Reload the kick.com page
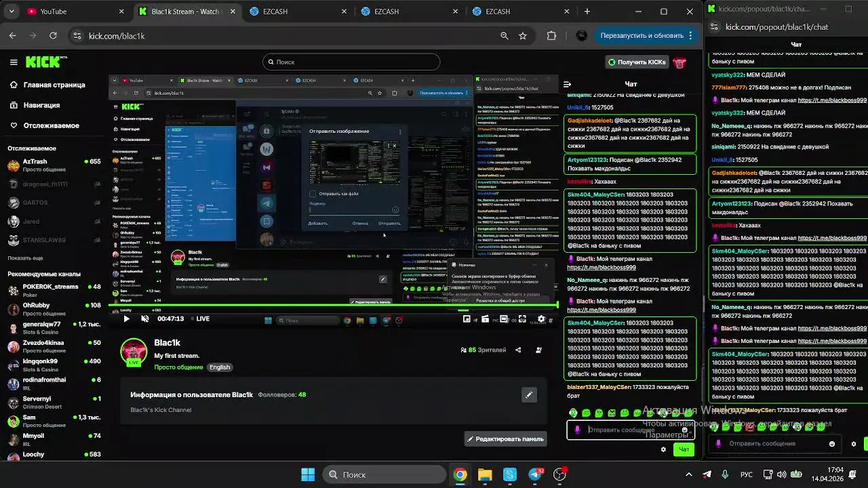868x488 pixels. (54, 36)
